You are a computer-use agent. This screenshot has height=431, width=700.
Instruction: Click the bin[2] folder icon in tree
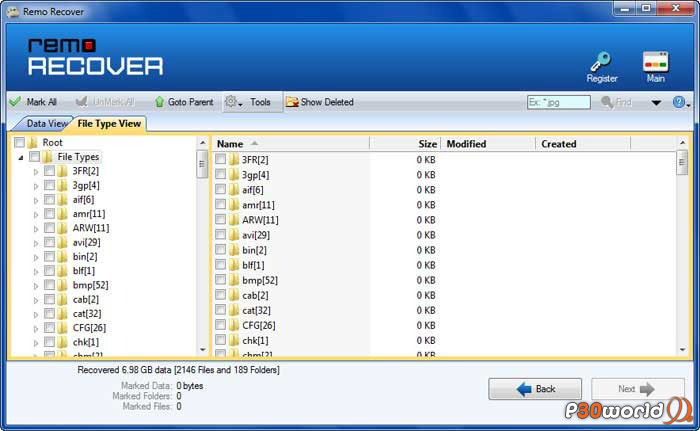click(62, 257)
